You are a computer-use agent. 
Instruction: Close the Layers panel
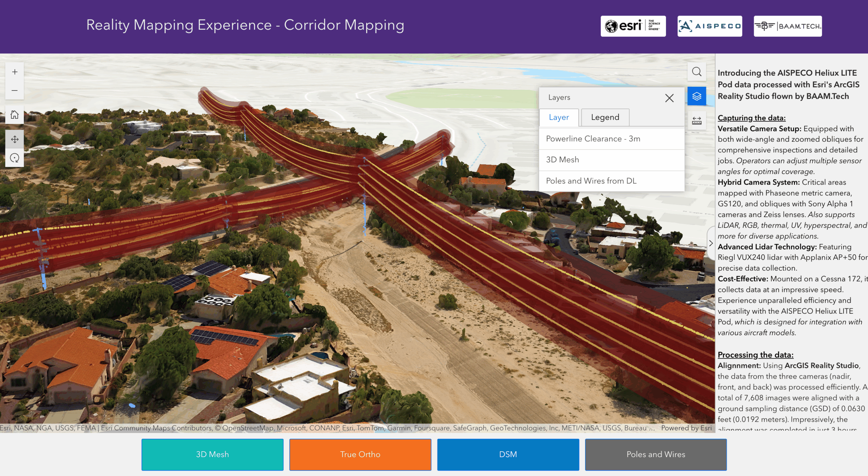pyautogui.click(x=669, y=98)
